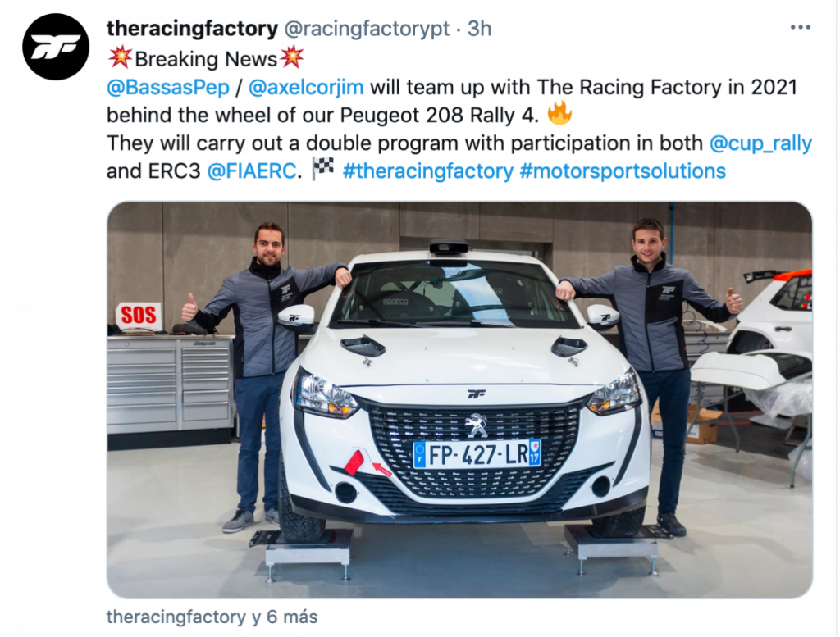Image resolution: width=840 pixels, height=637 pixels.
Task: Click the red SOS sign in photo
Action: coord(138,316)
